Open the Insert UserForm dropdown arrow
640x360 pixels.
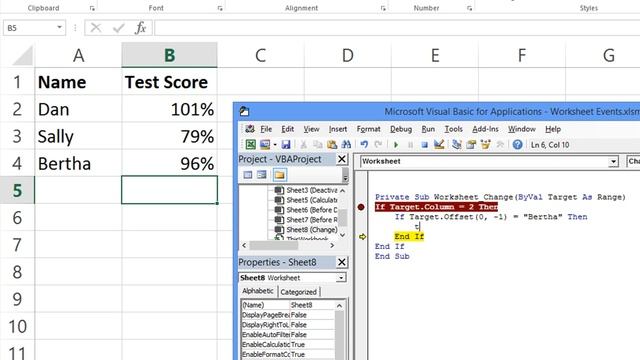[x=275, y=145]
